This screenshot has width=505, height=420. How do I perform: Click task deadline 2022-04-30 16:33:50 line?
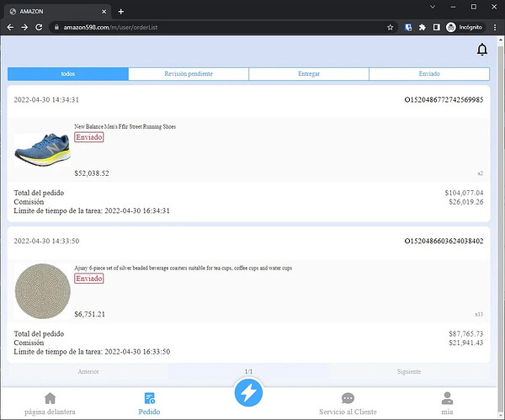(92, 352)
